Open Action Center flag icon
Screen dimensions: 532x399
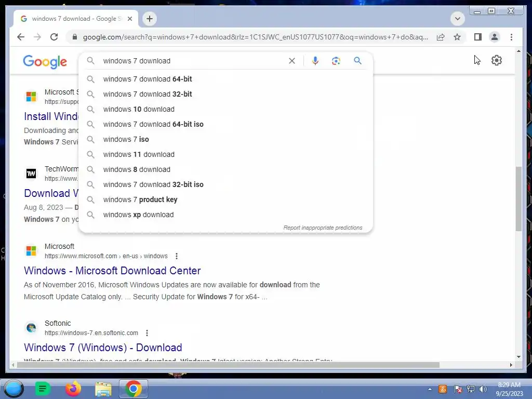[x=458, y=389]
